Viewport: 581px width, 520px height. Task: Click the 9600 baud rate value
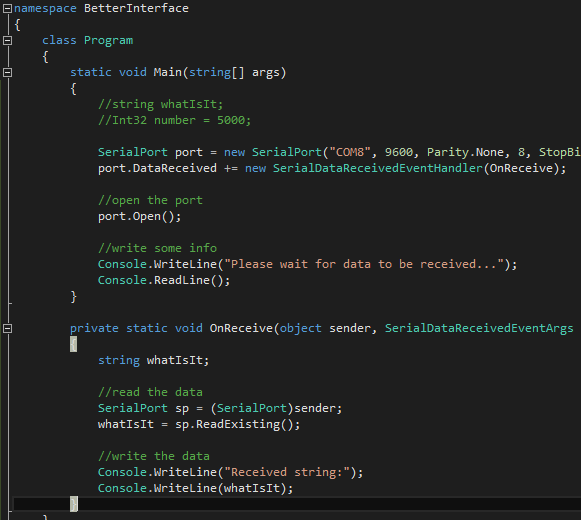point(398,152)
